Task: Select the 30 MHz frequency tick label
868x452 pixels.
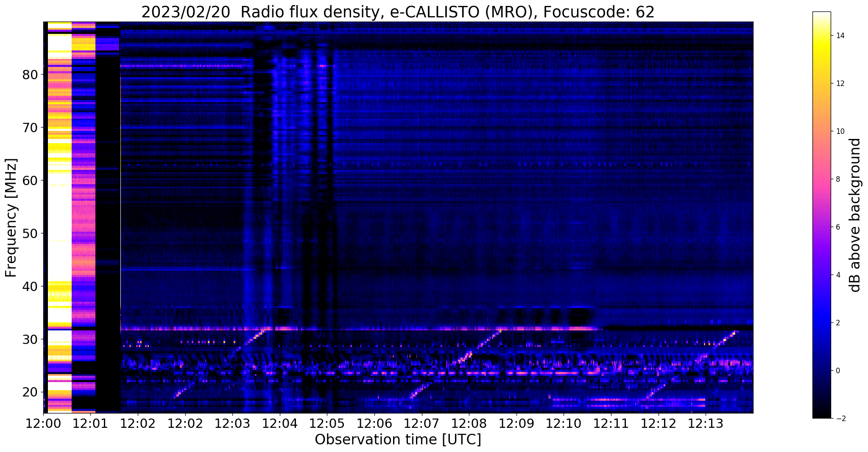Action: point(30,339)
